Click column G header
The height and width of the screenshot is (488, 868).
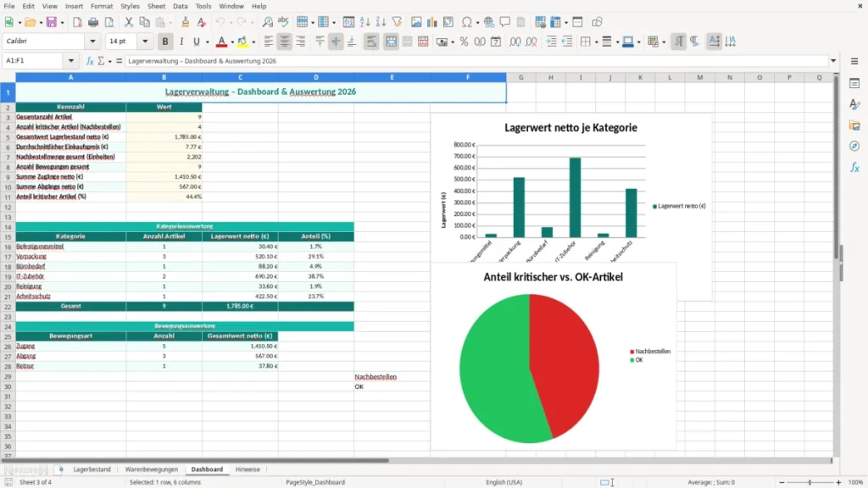pyautogui.click(x=521, y=77)
